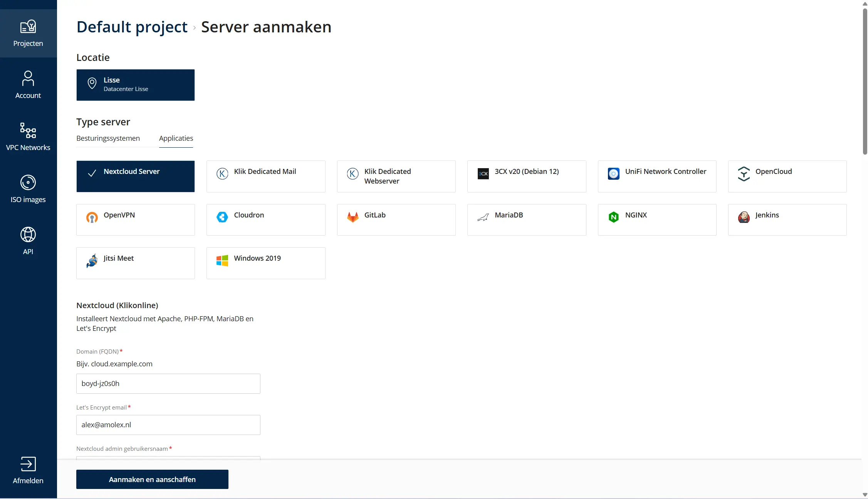
Task: Click Aanmaken en aanschaffen button
Action: [152, 479]
